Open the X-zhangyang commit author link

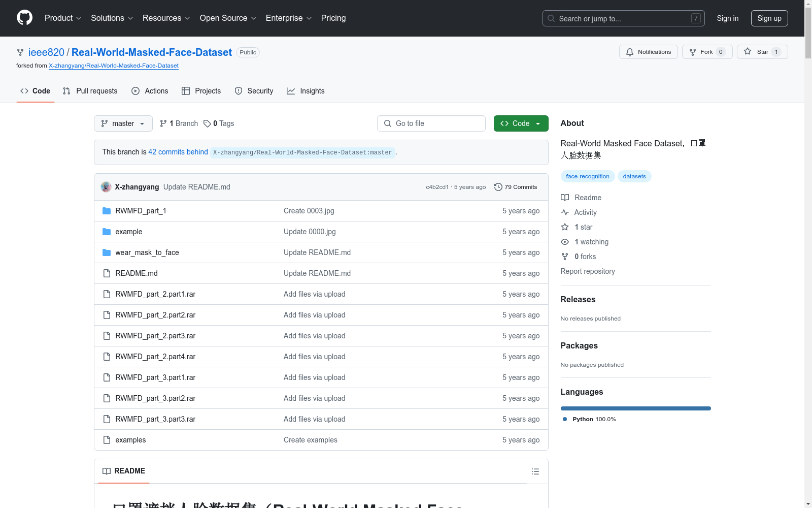(137, 187)
